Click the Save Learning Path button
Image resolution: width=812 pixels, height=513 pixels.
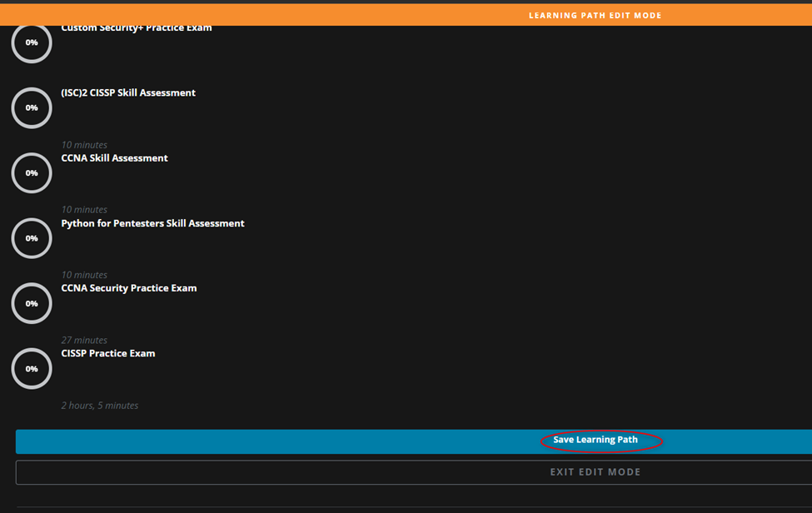[x=593, y=439]
